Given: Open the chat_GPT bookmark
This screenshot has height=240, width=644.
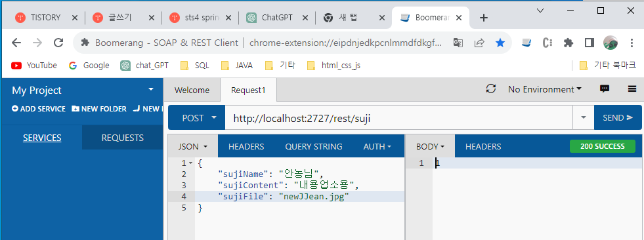Looking at the screenshot, I should 144,65.
